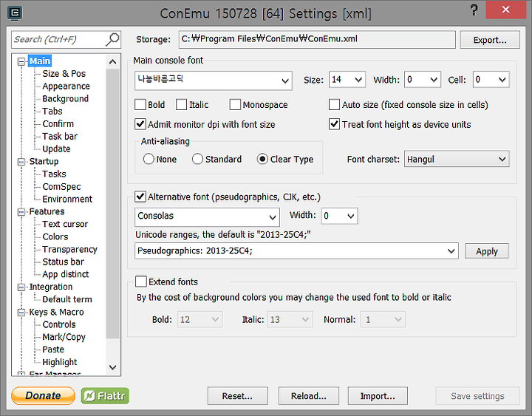Collapse the Features tree node

21,212
